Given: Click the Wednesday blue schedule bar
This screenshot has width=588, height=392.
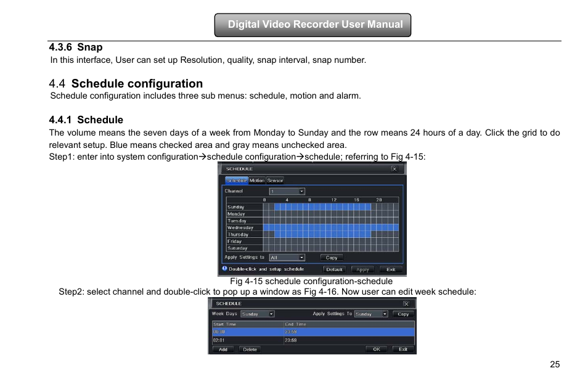Looking at the screenshot, I should [x=331, y=227].
